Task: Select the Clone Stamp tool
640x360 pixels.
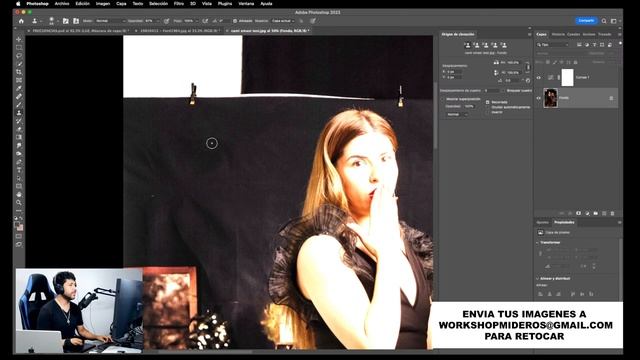Action: click(x=19, y=113)
